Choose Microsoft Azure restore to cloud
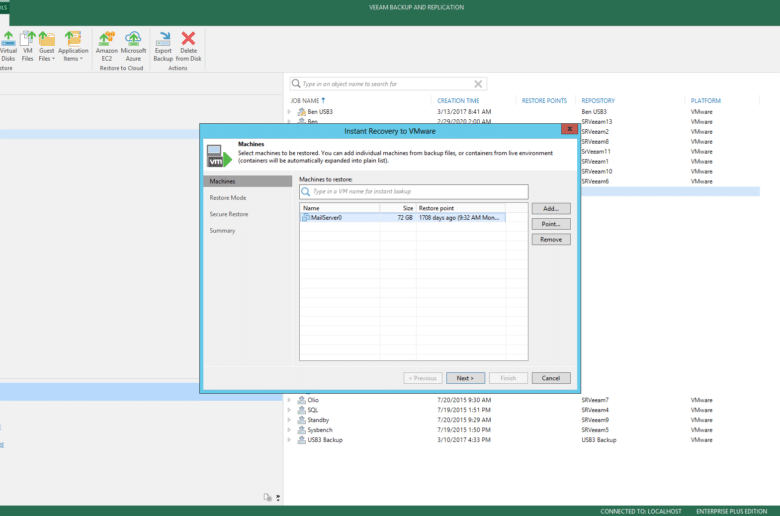The image size is (780, 516). click(133, 46)
